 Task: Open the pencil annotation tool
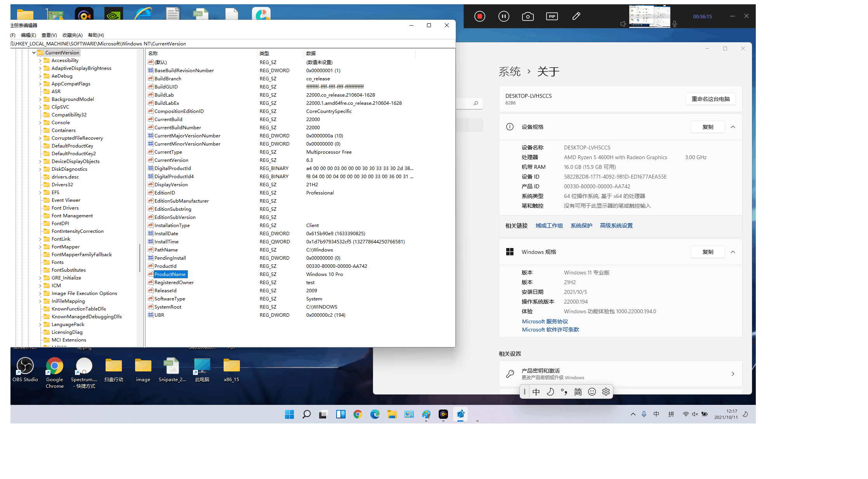click(576, 16)
